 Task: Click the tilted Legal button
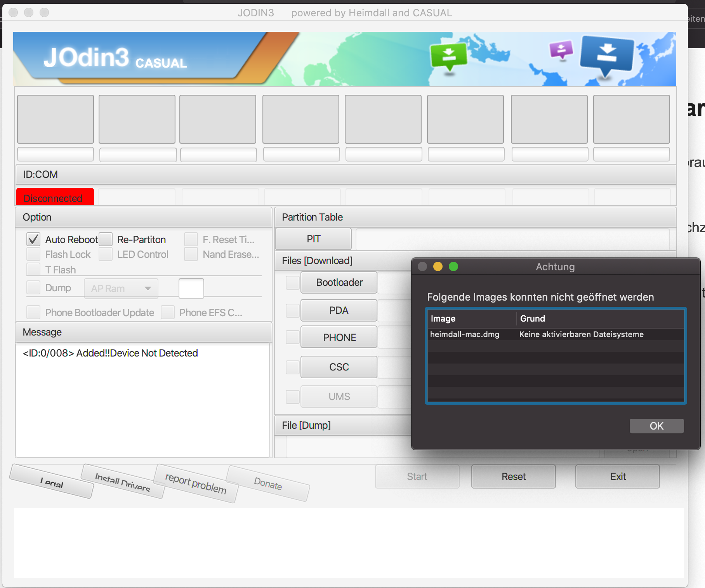tap(52, 482)
